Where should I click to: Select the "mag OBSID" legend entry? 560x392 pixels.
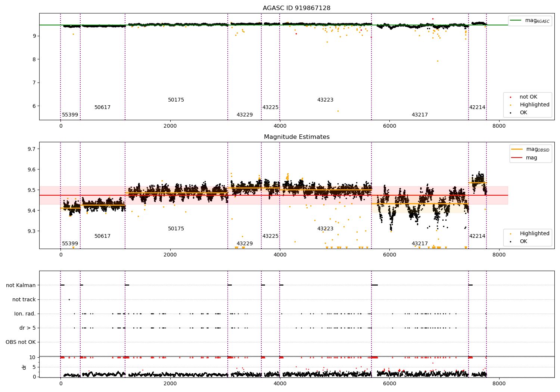(531, 149)
